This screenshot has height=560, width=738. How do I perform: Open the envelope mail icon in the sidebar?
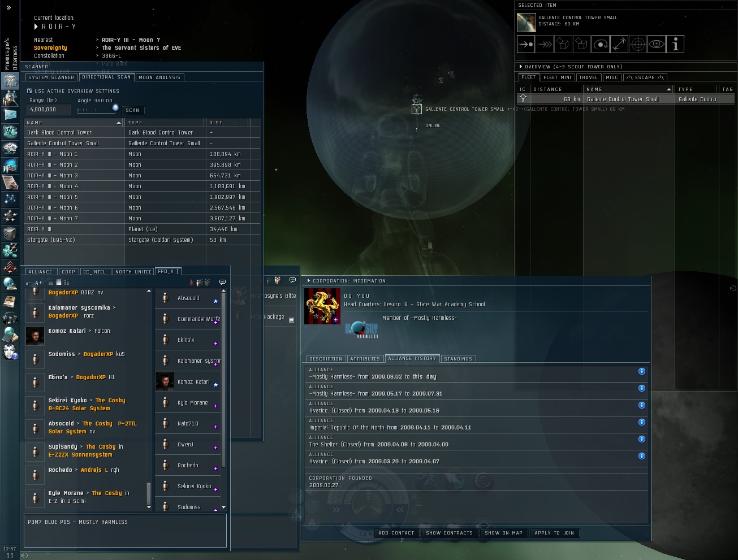(x=10, y=115)
